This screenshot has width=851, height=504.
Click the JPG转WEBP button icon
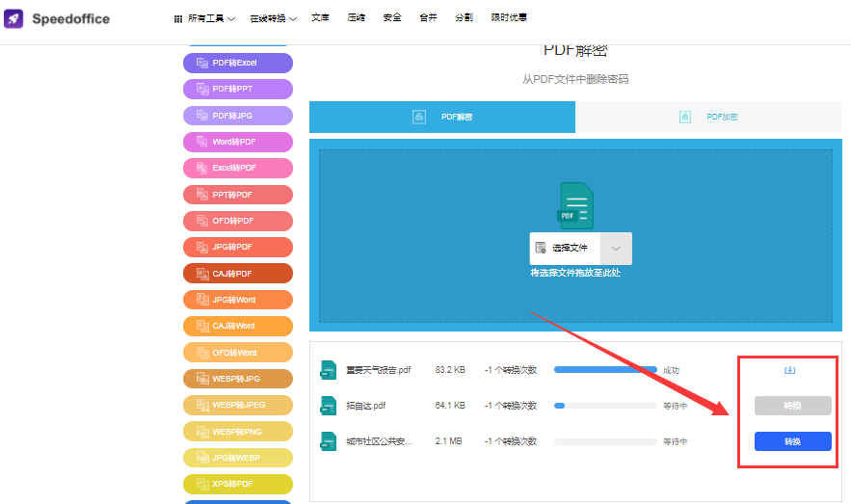coord(202,458)
